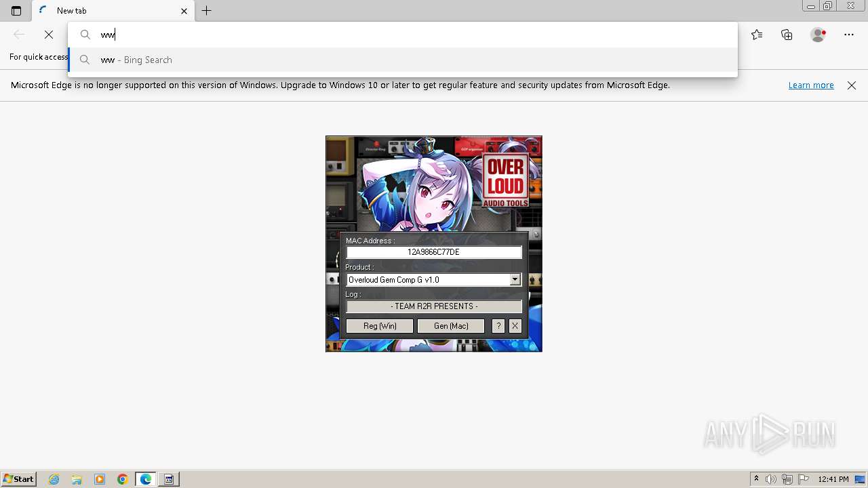Open the tab actions menu icon
The image size is (868, 488).
pyautogui.click(x=16, y=11)
